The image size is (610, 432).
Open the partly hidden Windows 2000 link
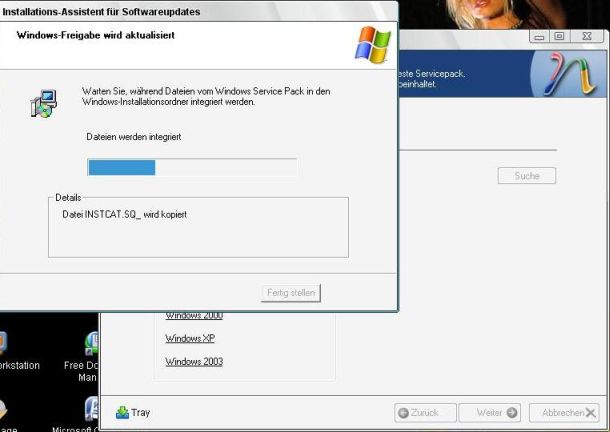[x=194, y=316]
